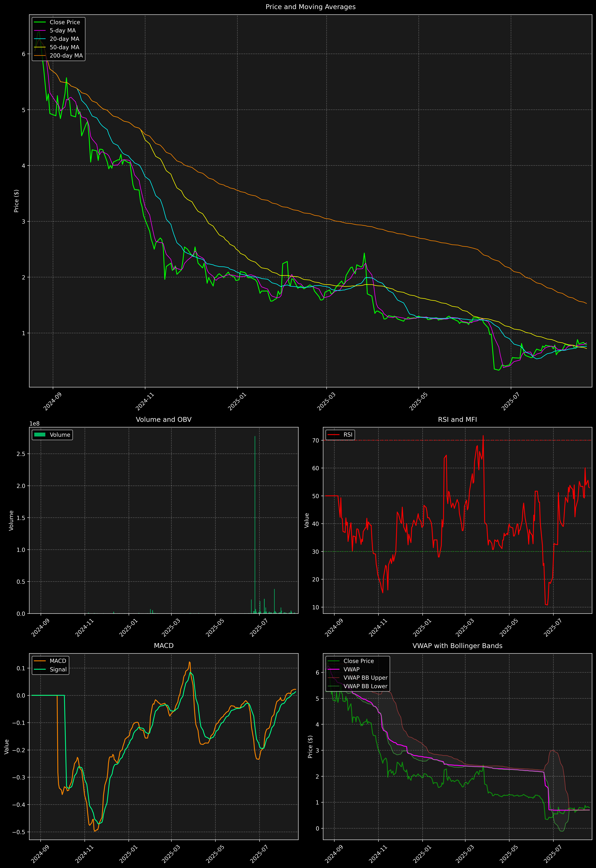Click the green Volume legend swatch
This screenshot has width=596, height=868.
40,435
